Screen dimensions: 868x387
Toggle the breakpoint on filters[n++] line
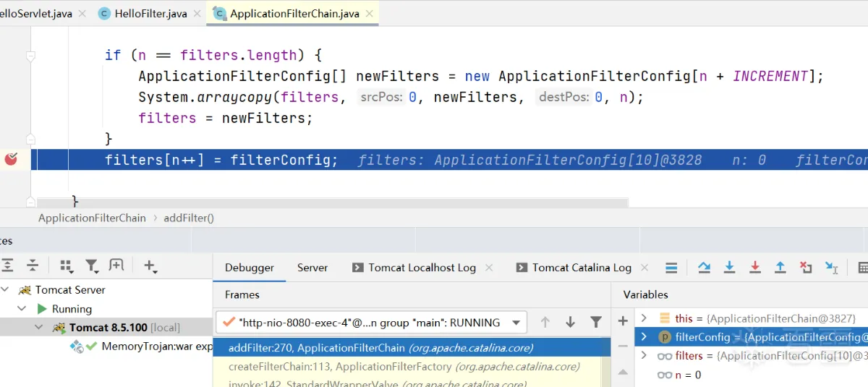(11, 159)
